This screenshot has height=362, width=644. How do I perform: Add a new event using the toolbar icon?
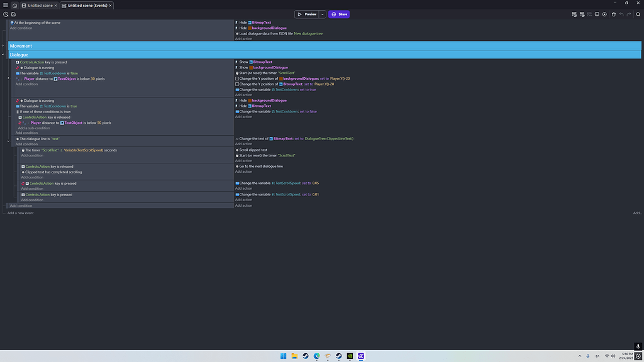click(574, 14)
